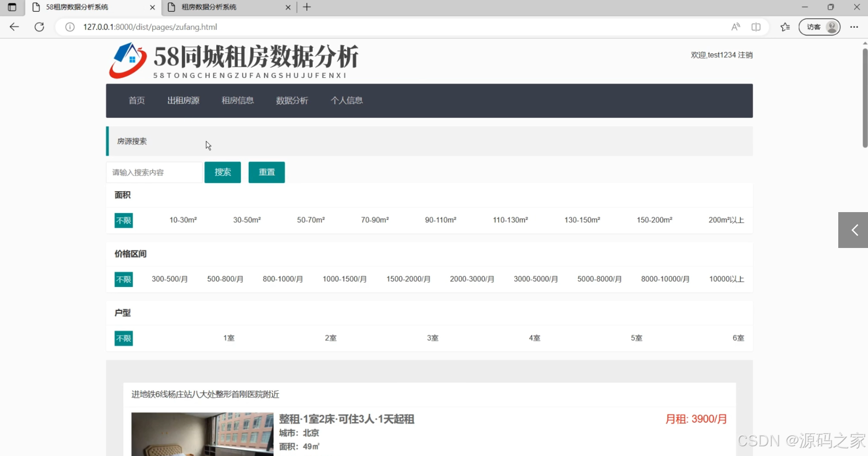The height and width of the screenshot is (456, 868).
Task: Open the tab actions menu icon
Action: click(12, 7)
